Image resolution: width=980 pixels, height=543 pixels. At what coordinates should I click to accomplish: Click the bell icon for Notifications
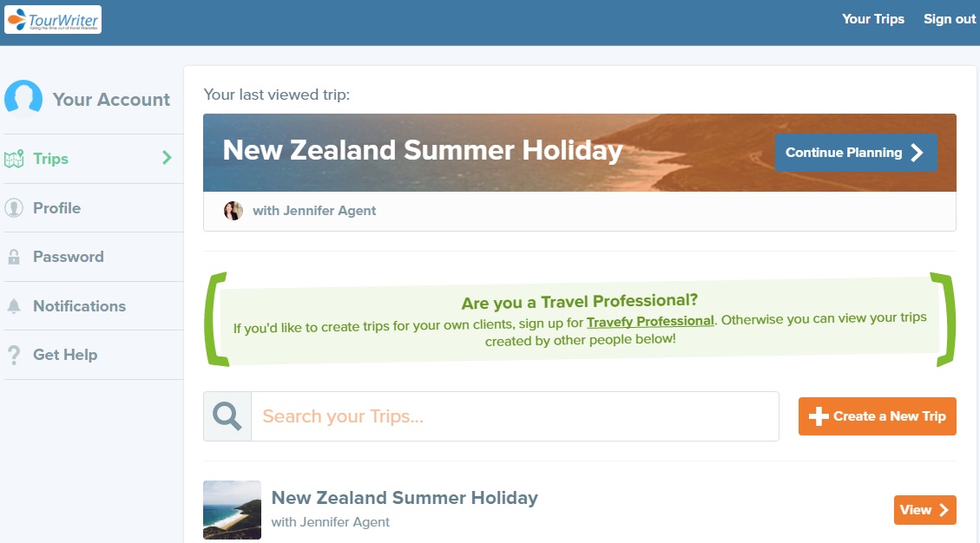click(15, 305)
